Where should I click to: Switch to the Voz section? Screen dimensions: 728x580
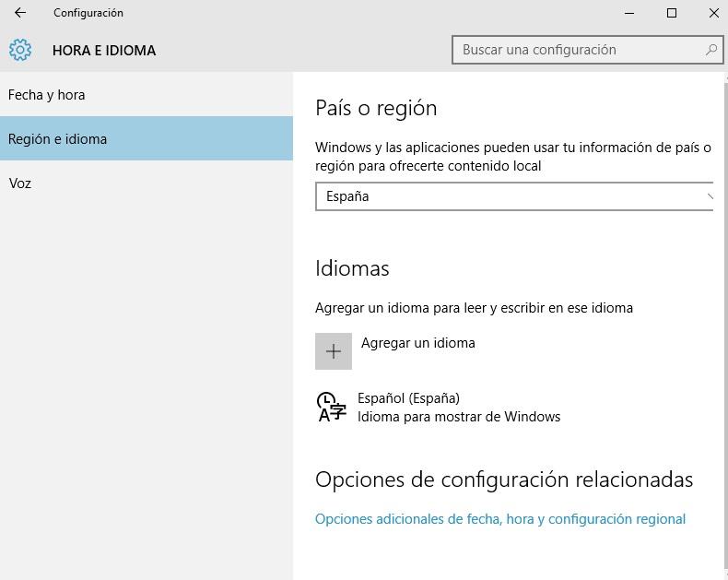[20, 183]
